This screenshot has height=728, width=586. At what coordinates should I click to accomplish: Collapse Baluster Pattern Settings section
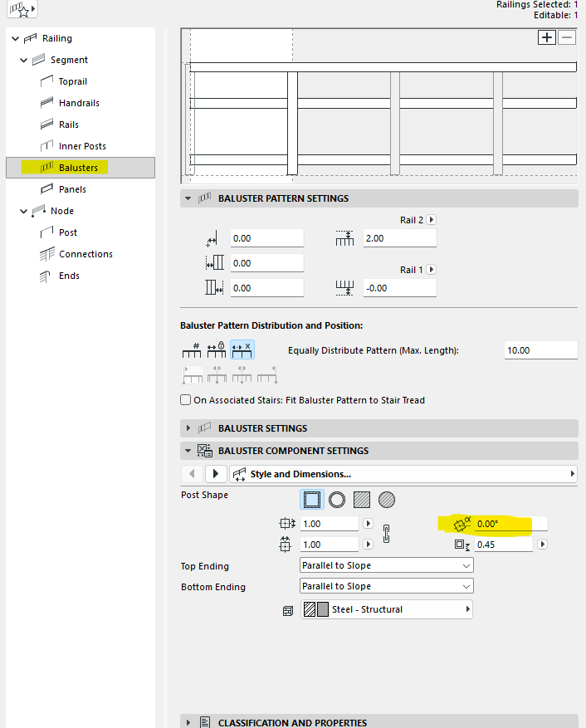(188, 198)
